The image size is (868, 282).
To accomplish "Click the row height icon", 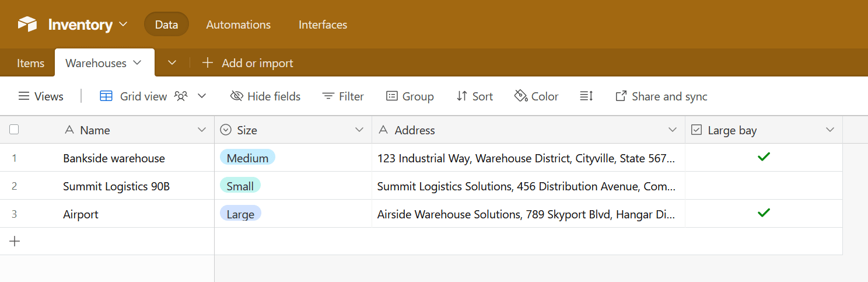I will point(586,96).
